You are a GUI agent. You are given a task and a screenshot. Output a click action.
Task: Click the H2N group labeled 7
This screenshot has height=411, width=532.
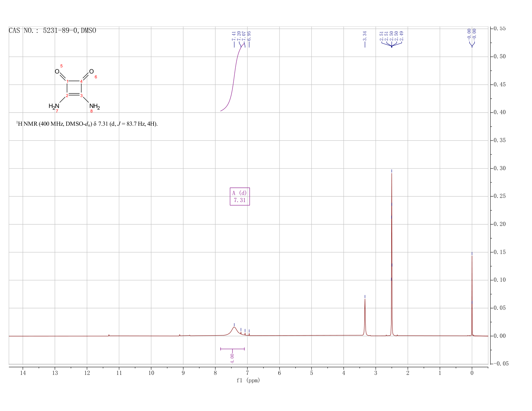click(x=54, y=106)
